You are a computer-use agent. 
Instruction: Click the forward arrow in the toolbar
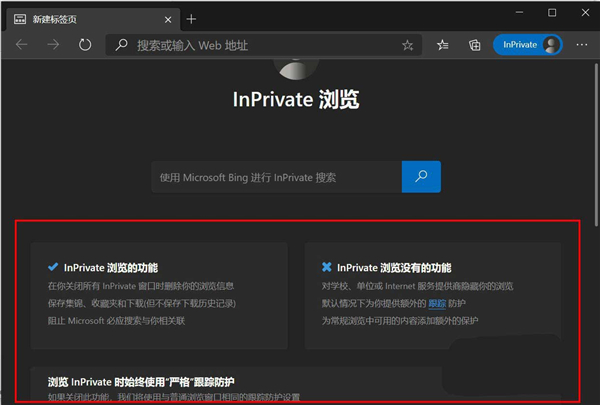[x=53, y=45]
